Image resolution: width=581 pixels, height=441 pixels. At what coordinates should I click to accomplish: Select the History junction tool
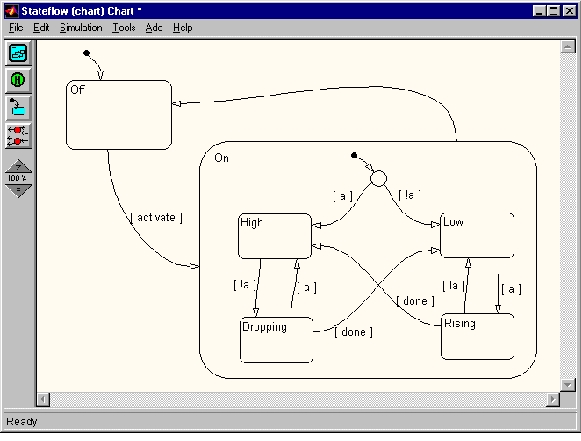18,80
